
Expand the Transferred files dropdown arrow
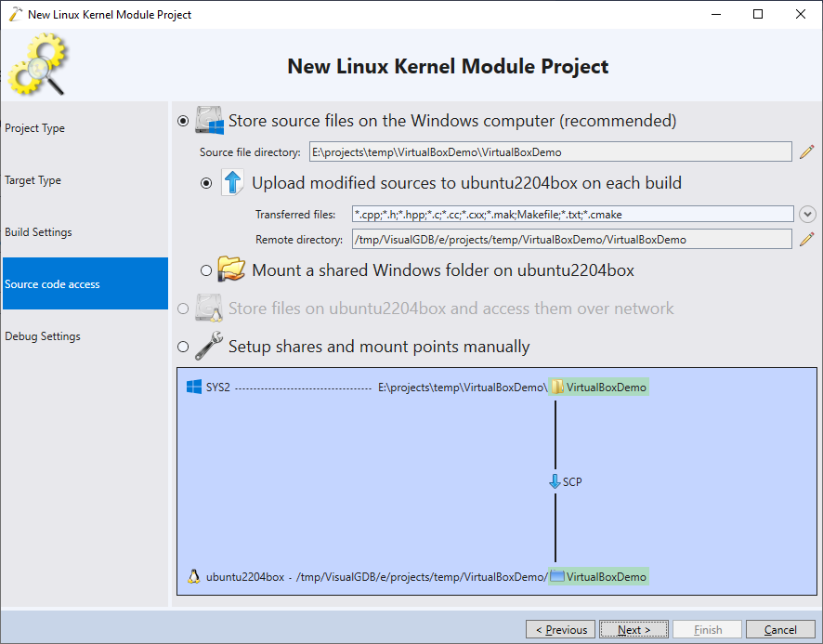(x=807, y=214)
